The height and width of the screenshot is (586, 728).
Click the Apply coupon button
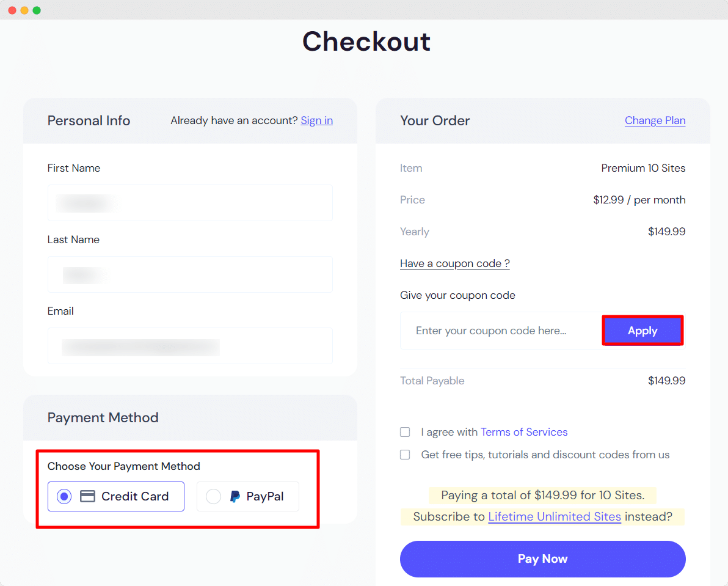click(x=642, y=331)
